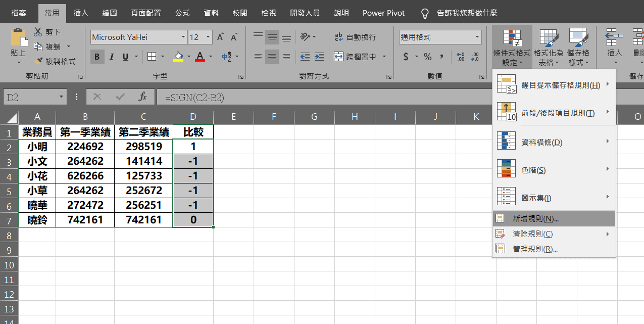The image size is (644, 324).
Task: Click the Name Box showing D2
Action: point(30,96)
